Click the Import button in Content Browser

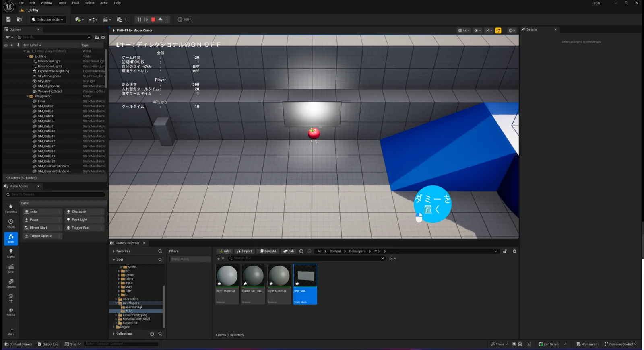click(244, 251)
